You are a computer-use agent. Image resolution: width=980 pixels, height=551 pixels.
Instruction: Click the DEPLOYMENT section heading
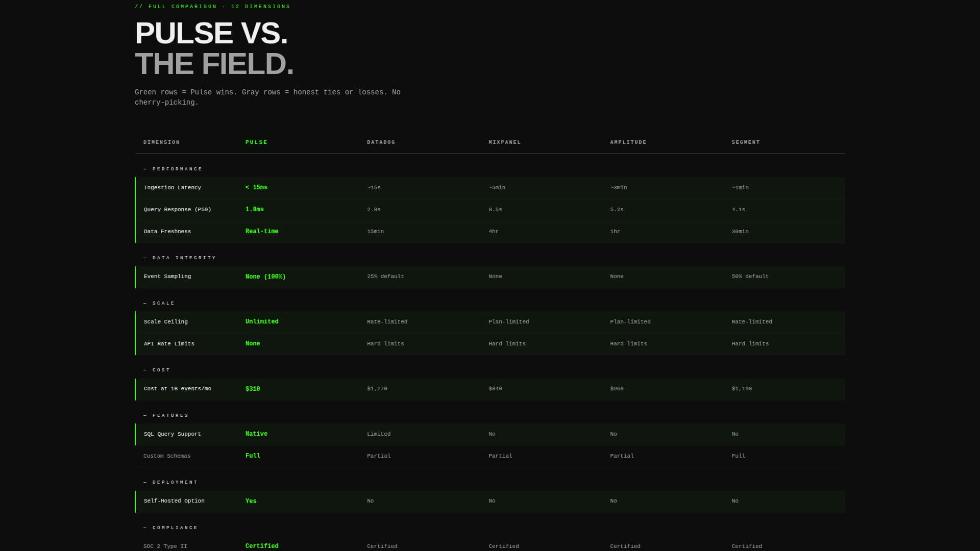point(170,482)
